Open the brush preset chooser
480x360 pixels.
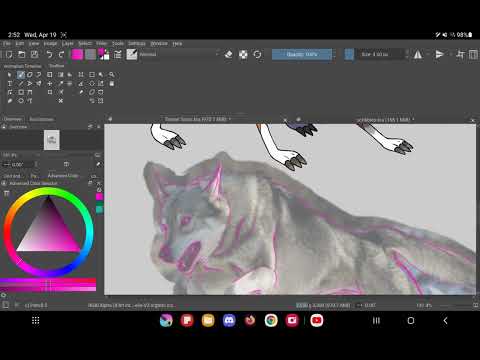click(132, 54)
